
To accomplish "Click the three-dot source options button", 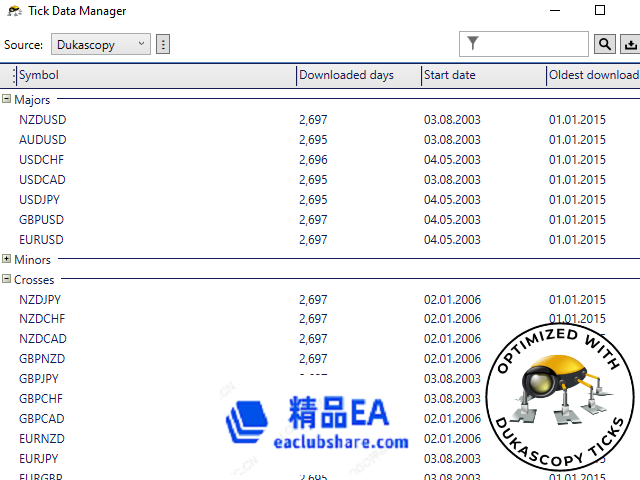I will (x=163, y=44).
